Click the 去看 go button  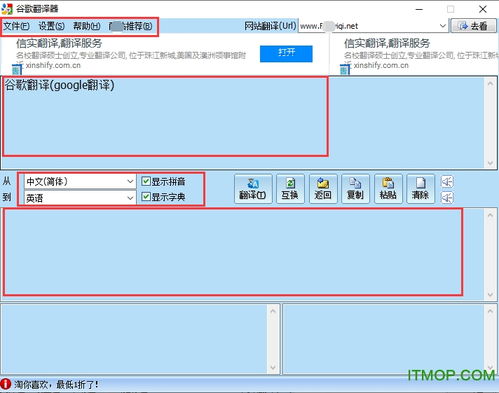(474, 26)
